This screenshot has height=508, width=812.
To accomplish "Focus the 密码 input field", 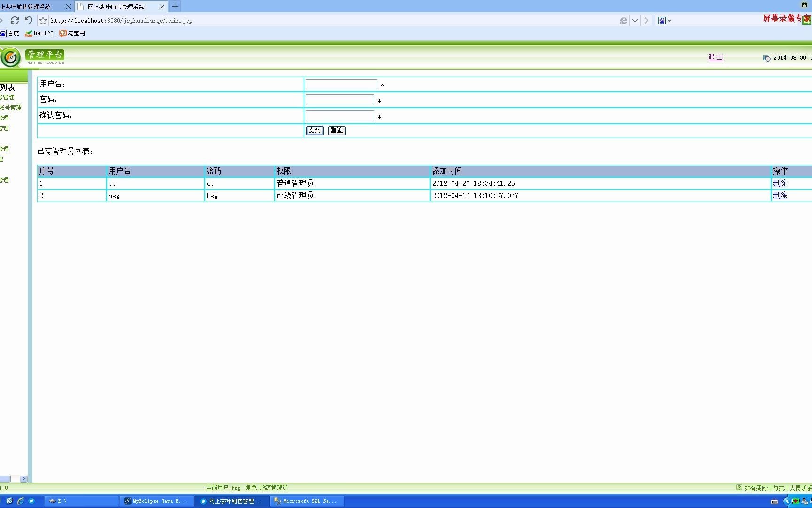I will pos(340,100).
